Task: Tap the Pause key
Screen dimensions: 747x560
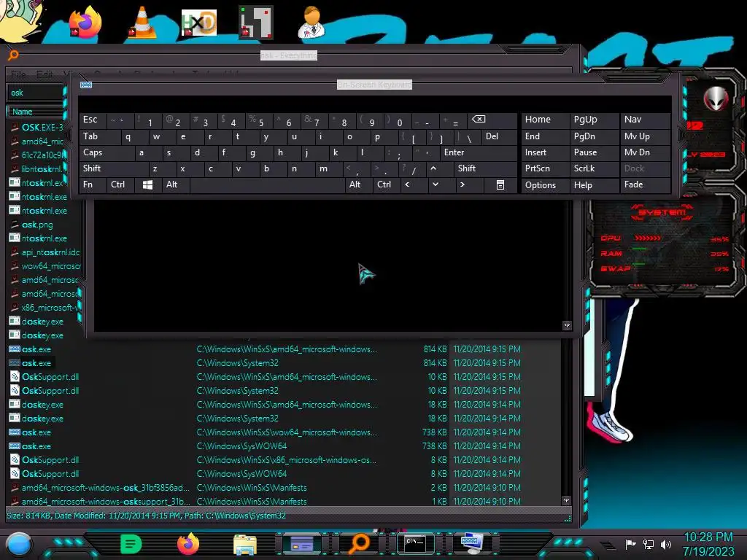Action: pos(594,152)
